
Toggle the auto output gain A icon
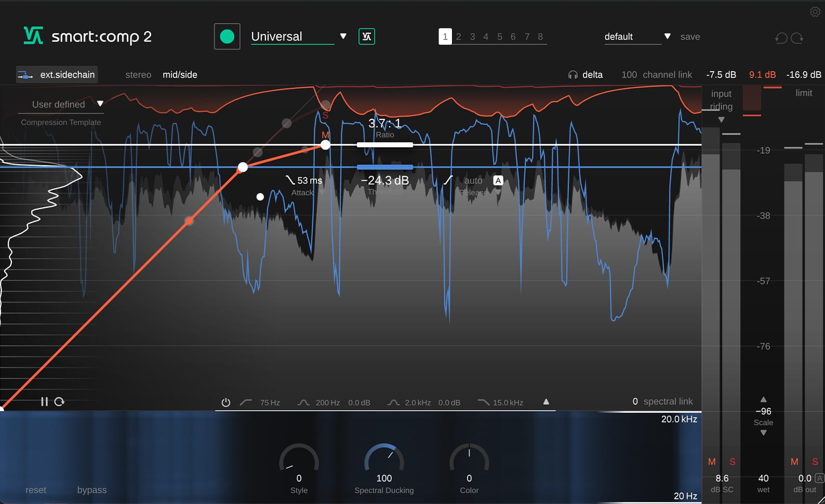819,478
